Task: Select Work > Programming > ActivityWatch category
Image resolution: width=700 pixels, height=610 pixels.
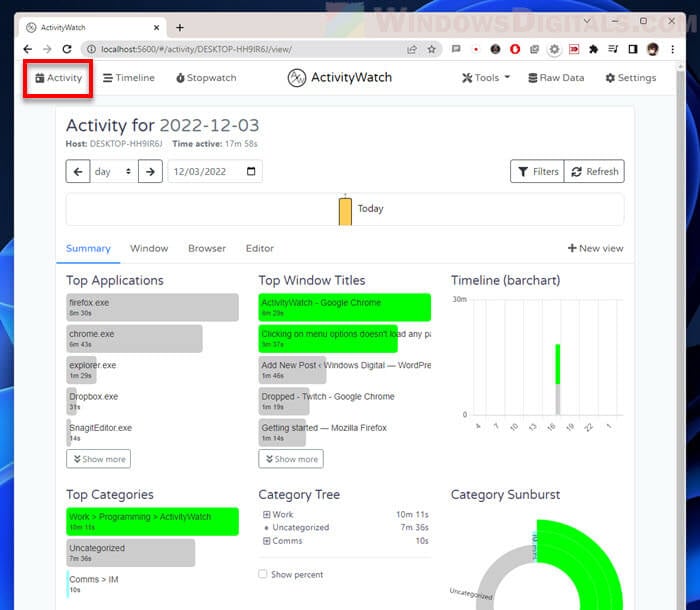Action: point(152,522)
